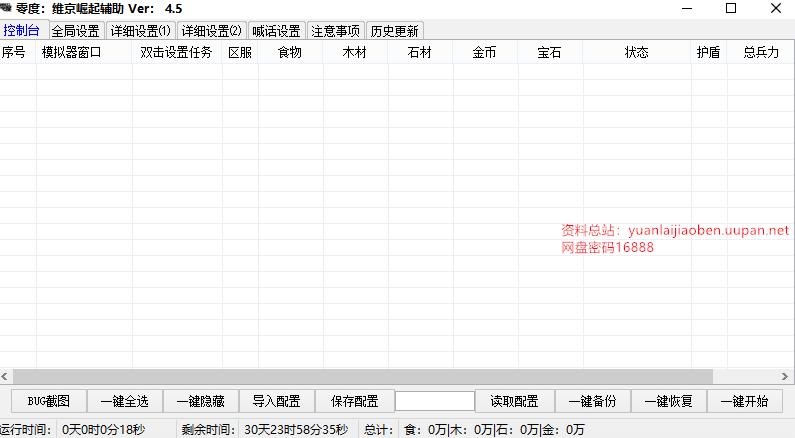Click the 运行时间 status label
This screenshot has height=438, width=795.
coord(25,430)
